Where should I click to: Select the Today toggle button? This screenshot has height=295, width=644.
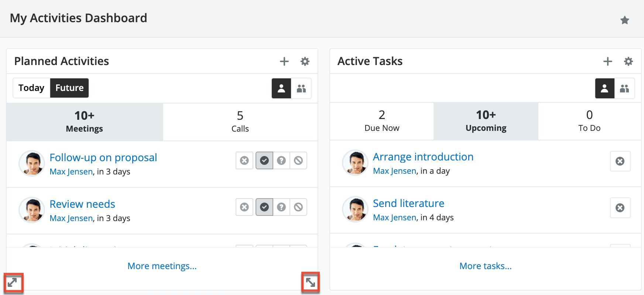pos(31,88)
